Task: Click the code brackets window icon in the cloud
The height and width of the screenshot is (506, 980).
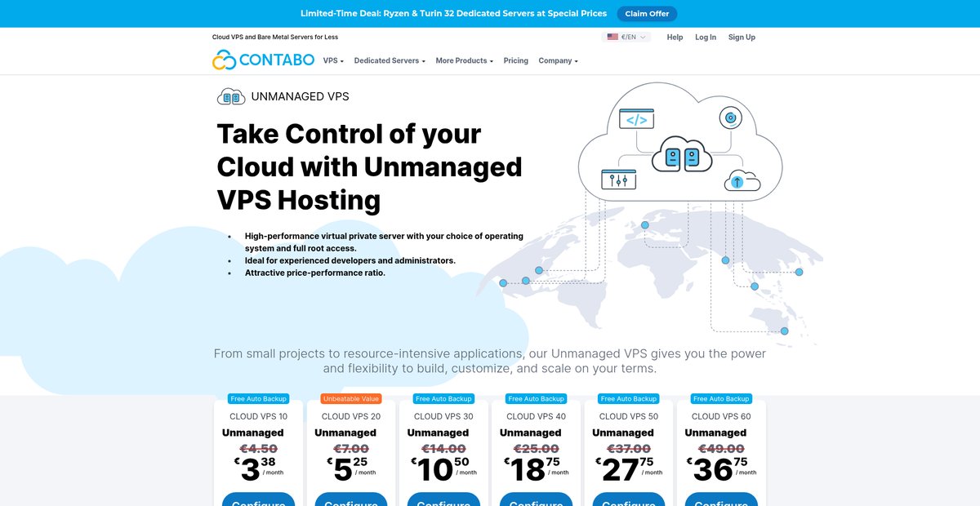Action: [637, 120]
